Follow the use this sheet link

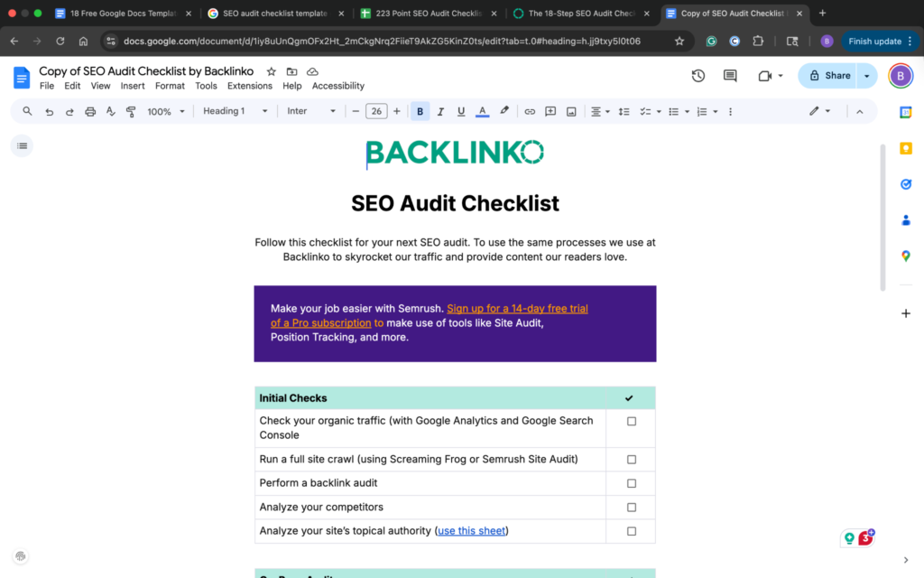click(471, 530)
